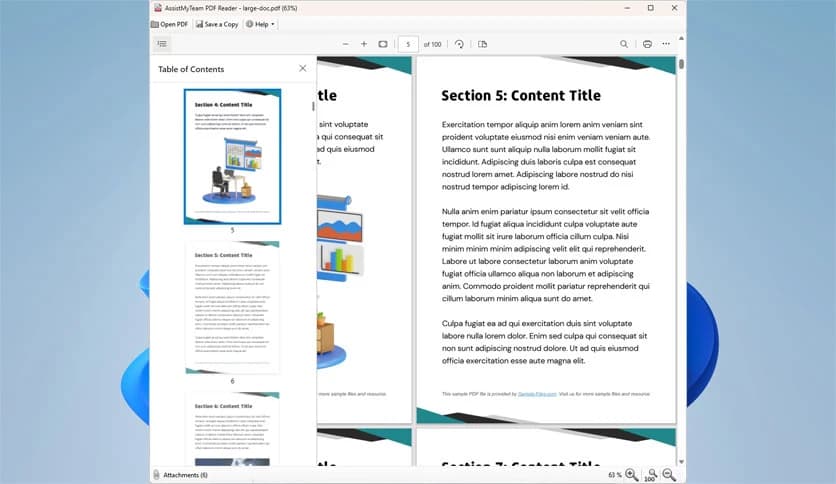Click the thumbnail panel scrollbar handle
The height and width of the screenshot is (484, 836).
313,107
